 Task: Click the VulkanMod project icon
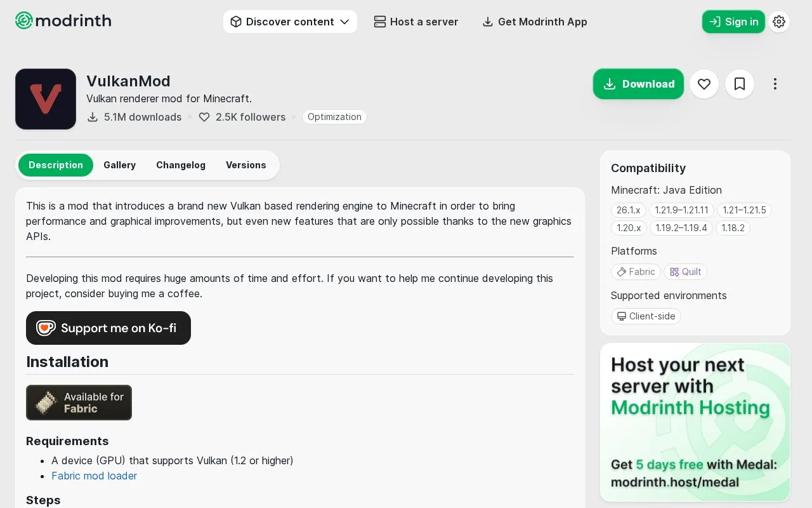tap(46, 99)
